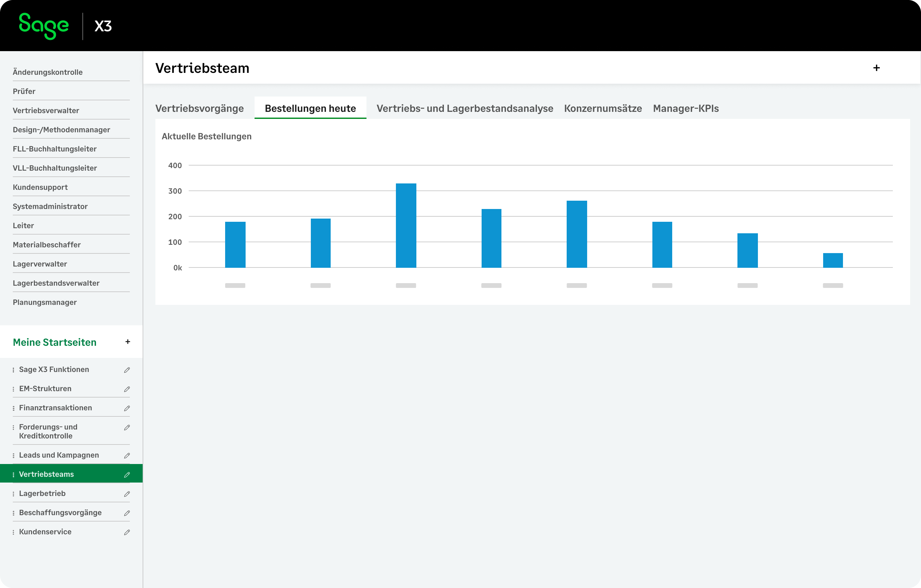Click pencil icon for EM-Strukturen
Viewport: 921px width, 588px height.
pyautogui.click(x=127, y=389)
